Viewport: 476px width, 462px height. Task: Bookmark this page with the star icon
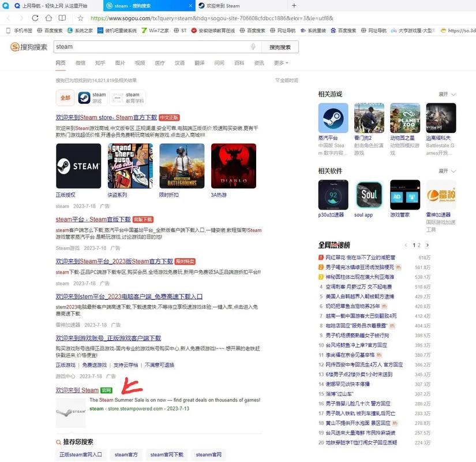coord(80,18)
